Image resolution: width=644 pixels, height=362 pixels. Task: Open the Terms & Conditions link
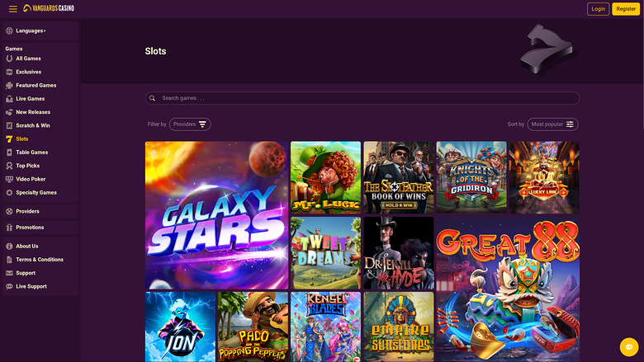point(39,260)
